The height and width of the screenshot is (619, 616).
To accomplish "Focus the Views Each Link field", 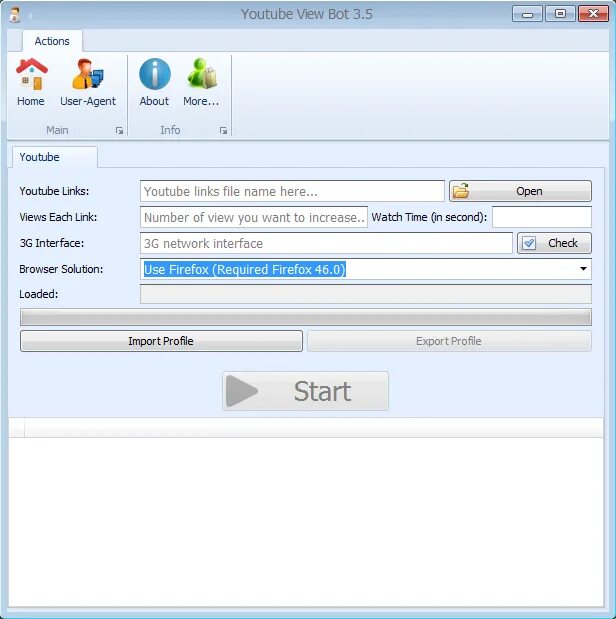I will point(254,217).
